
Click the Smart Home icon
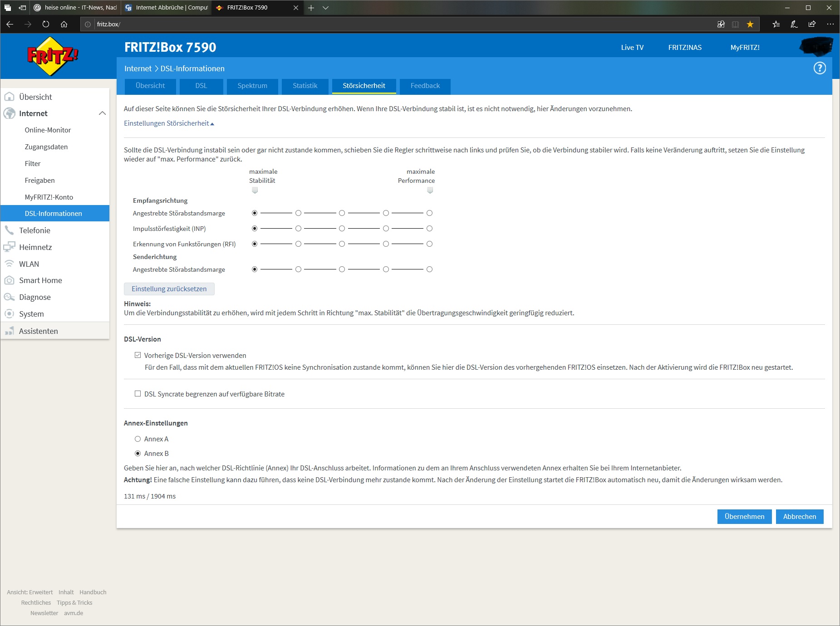point(9,280)
